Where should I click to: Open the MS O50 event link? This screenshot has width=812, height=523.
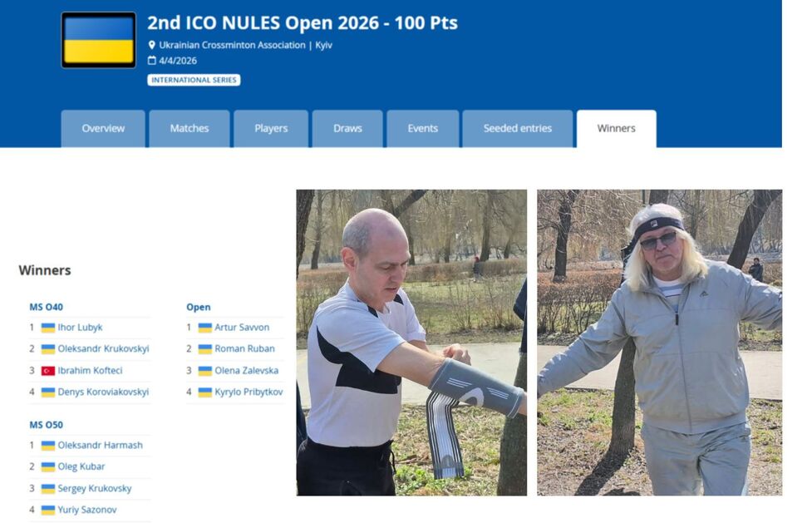pos(46,425)
